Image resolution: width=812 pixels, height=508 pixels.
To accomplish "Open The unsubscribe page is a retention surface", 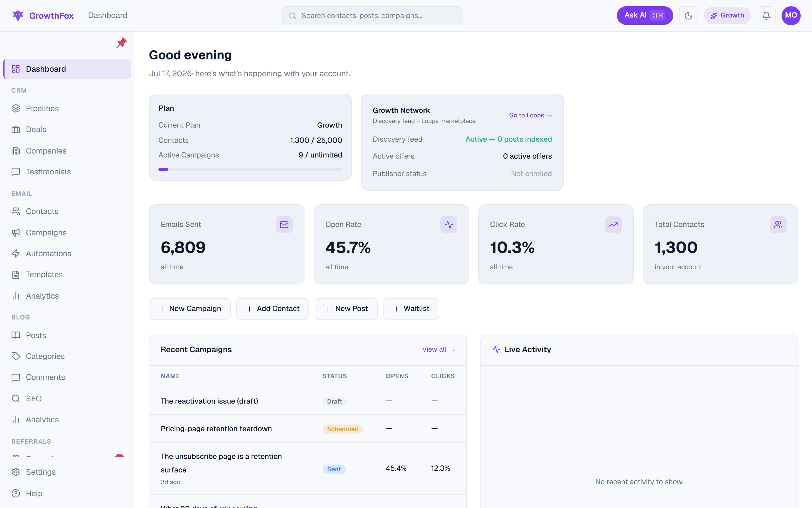I will [x=221, y=463].
